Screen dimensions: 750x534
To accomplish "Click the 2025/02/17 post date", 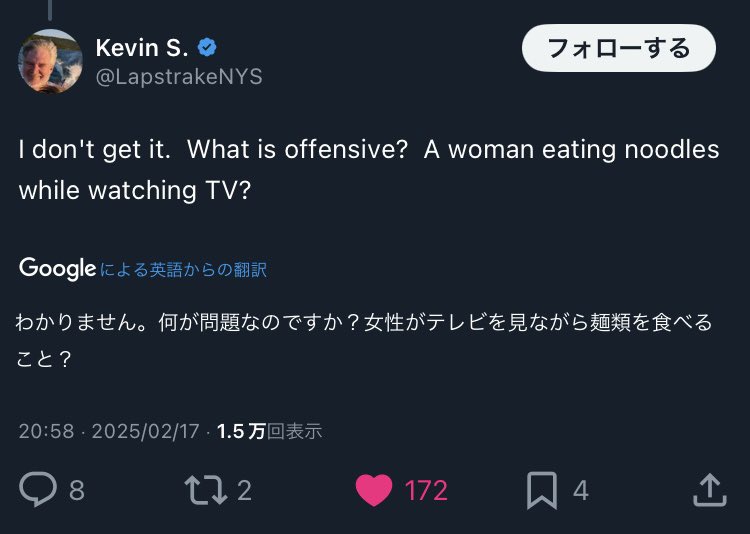I will click(144, 431).
